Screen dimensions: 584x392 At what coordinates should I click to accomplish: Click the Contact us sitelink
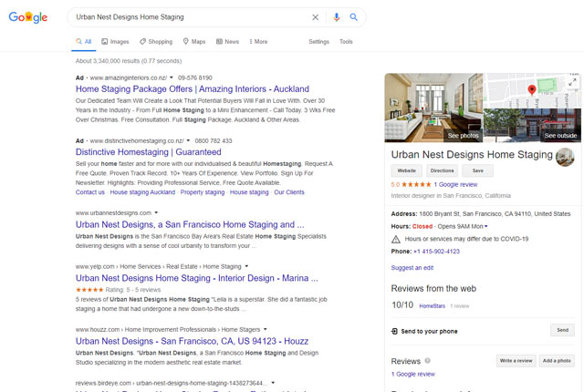pyautogui.click(x=90, y=192)
